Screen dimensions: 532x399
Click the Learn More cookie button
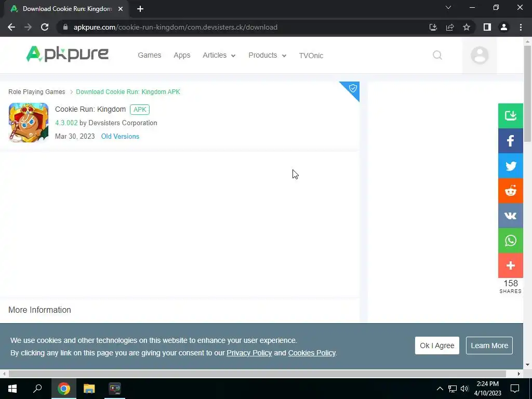coord(489,345)
